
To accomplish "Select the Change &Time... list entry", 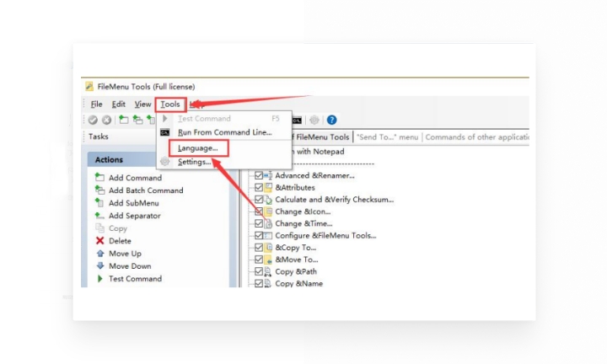I will [303, 223].
